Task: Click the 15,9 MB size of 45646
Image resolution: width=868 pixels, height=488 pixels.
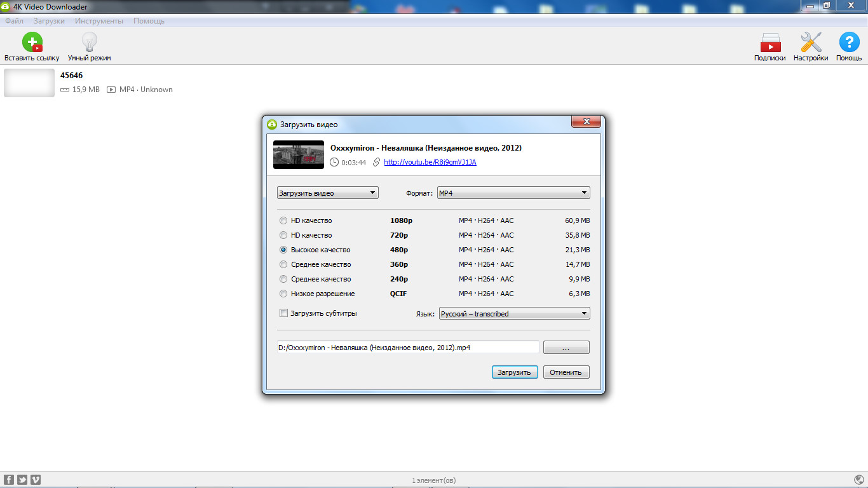Action: (x=86, y=90)
